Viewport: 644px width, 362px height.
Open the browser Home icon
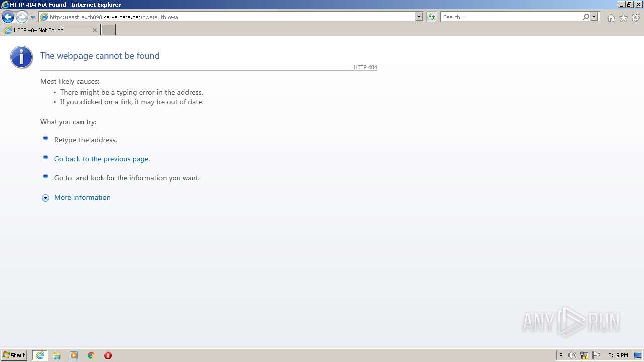611,18
